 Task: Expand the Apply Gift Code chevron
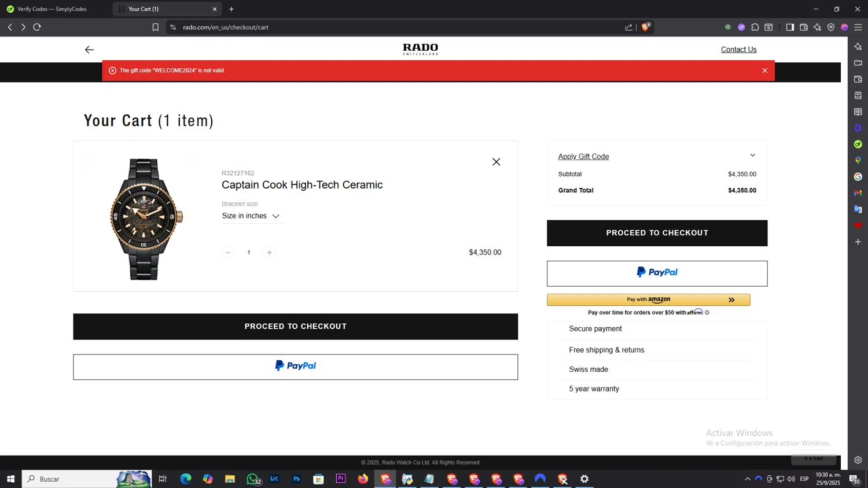point(752,155)
